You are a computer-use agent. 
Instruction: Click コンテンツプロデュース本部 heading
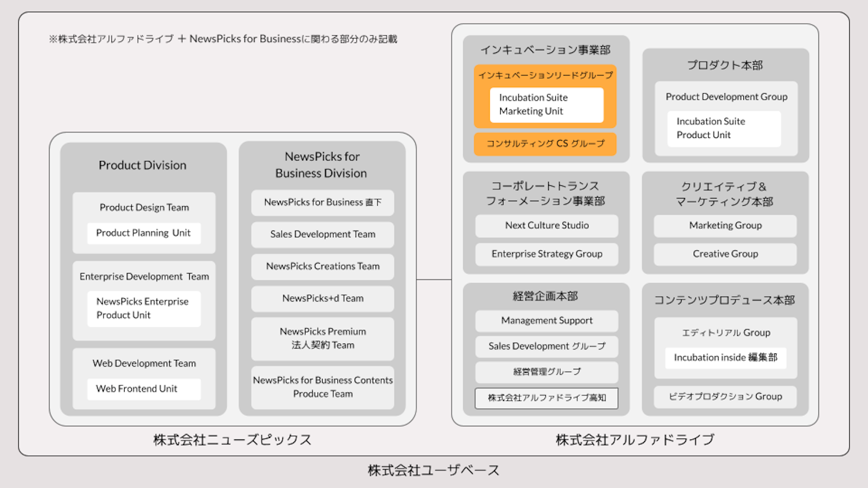(x=725, y=300)
